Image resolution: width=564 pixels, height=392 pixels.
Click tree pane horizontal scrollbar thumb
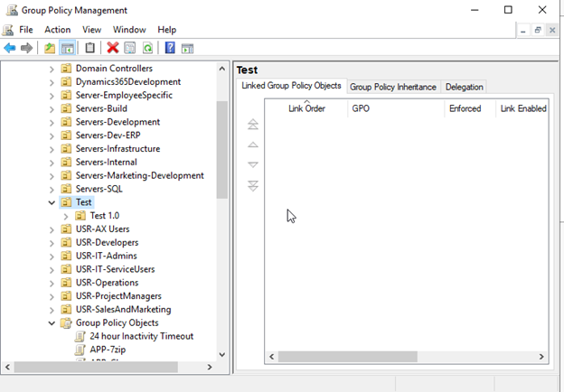coord(96,368)
